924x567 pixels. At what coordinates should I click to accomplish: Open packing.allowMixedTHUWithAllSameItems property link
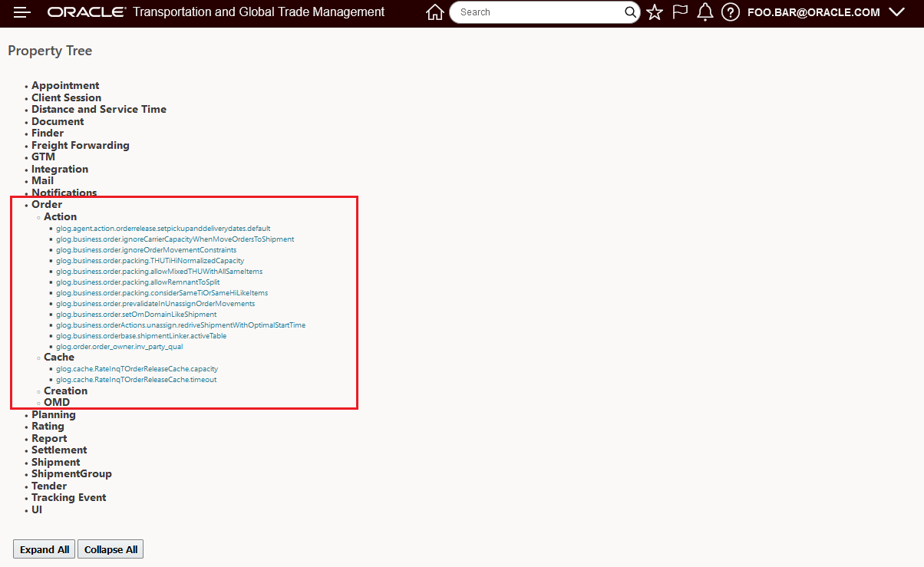pos(159,272)
